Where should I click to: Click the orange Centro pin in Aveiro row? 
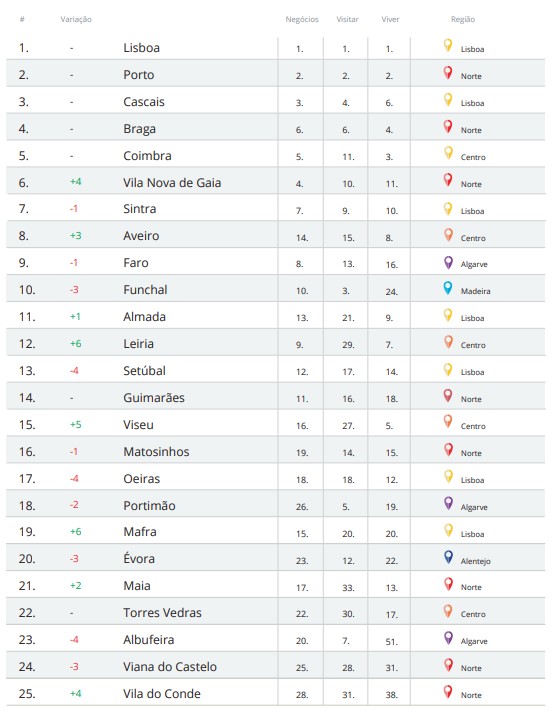[x=448, y=235]
